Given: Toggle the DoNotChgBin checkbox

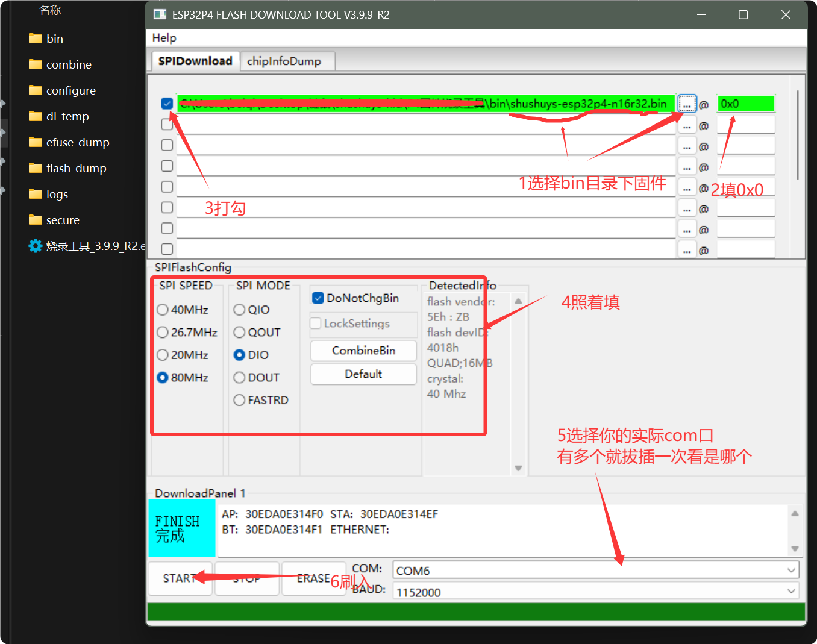Looking at the screenshot, I should (318, 298).
